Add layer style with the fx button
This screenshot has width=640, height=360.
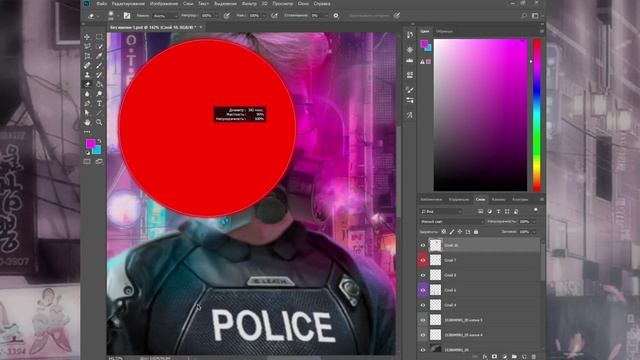pyautogui.click(x=485, y=357)
